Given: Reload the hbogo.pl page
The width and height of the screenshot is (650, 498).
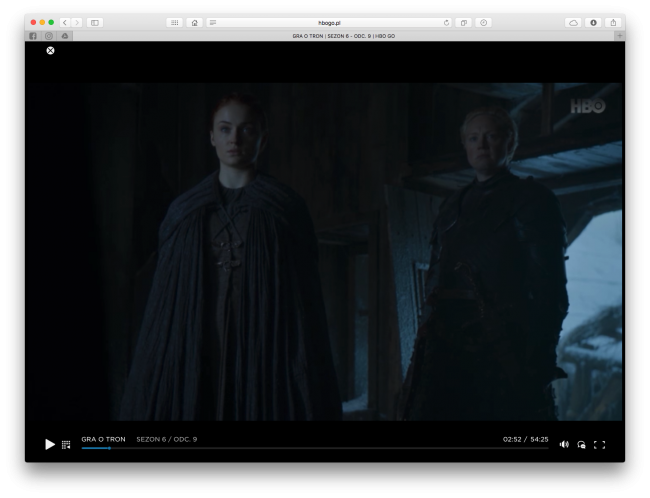Looking at the screenshot, I should point(446,23).
